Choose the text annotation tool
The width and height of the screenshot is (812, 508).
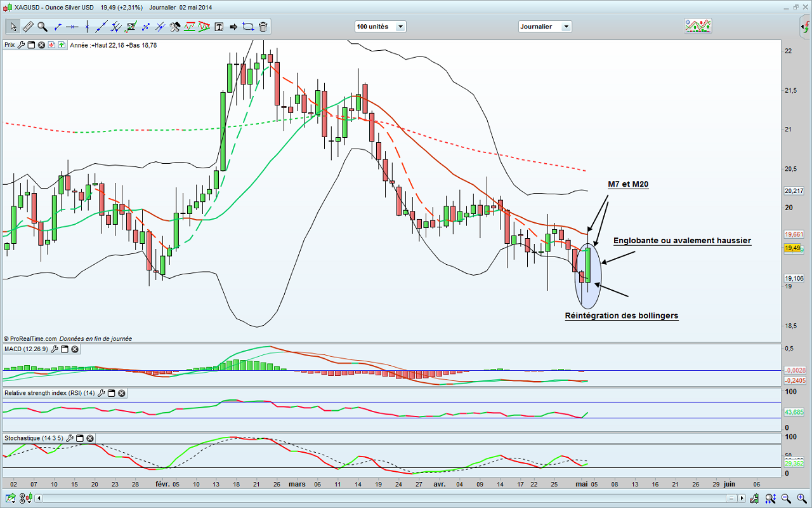point(219,27)
